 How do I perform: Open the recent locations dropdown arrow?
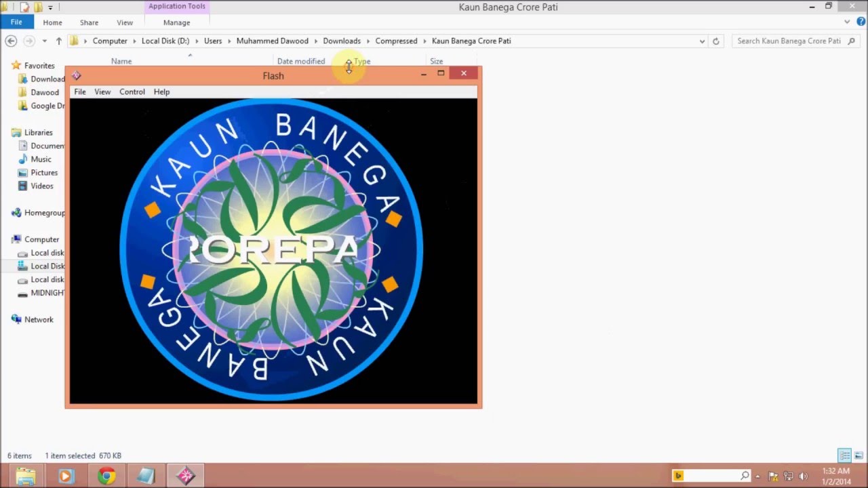click(44, 41)
